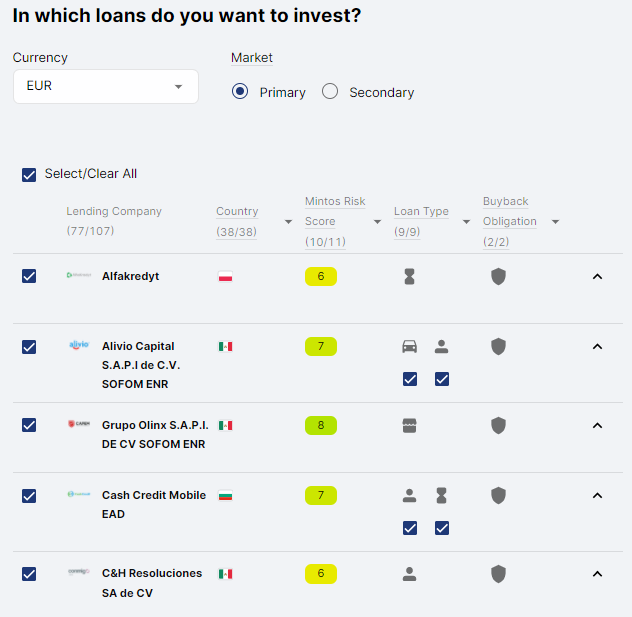
Task: Click the Grupo Olinx loan type icon
Action: point(409,425)
